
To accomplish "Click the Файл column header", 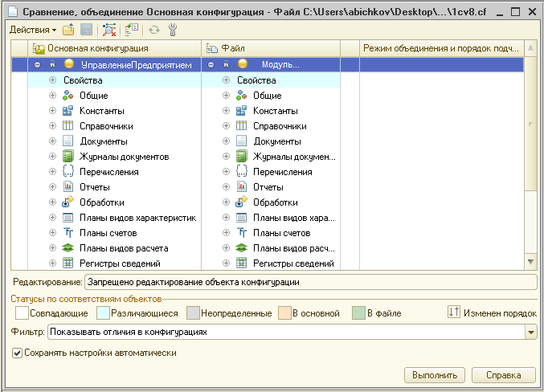I will [x=271, y=48].
